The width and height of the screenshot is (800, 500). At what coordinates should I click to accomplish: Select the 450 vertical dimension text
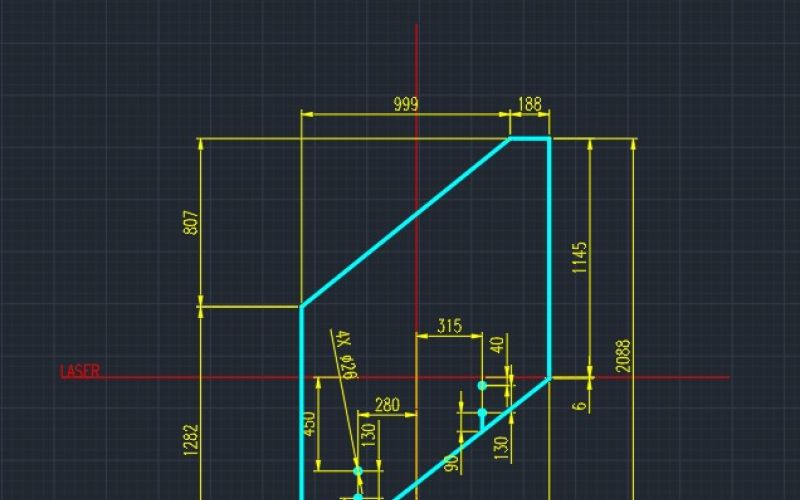pos(311,424)
